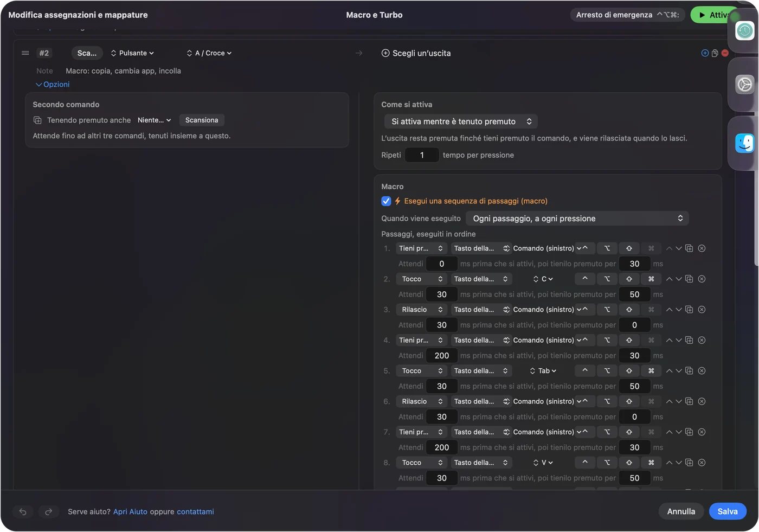Open the 'Si attiva mentre è tenuto premuto' dropdown
The height and width of the screenshot is (532, 759).
click(461, 121)
